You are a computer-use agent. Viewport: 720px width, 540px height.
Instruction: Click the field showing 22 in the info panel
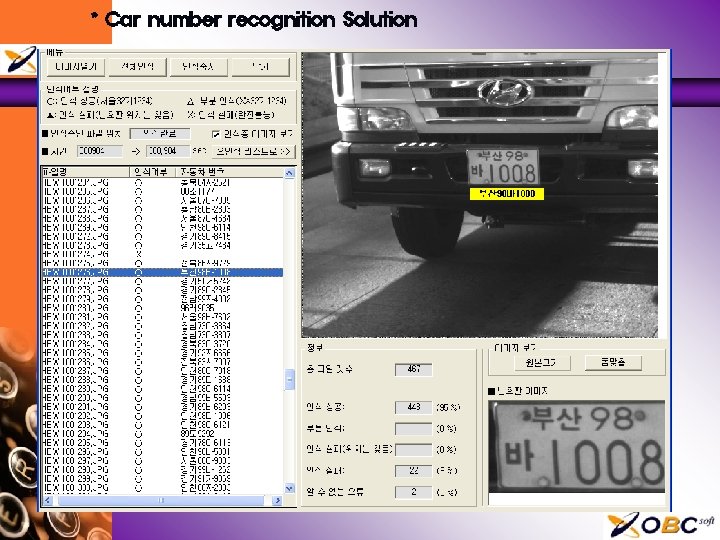click(x=413, y=471)
